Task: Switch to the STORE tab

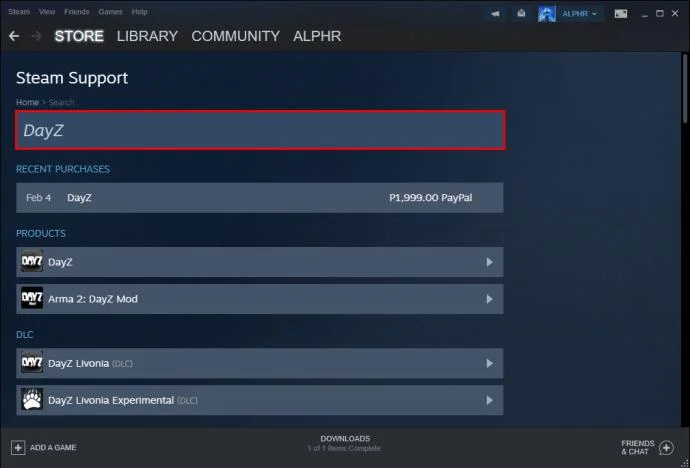Action: point(79,36)
